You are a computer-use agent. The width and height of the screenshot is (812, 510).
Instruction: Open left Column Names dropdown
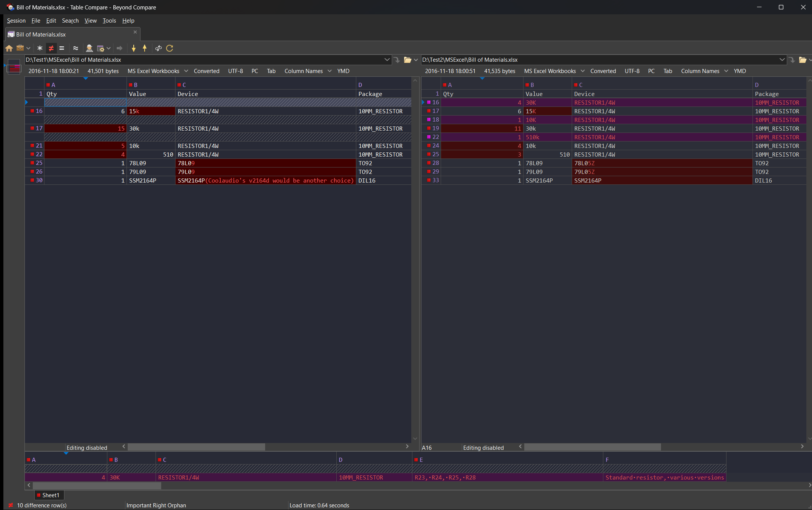(x=308, y=71)
